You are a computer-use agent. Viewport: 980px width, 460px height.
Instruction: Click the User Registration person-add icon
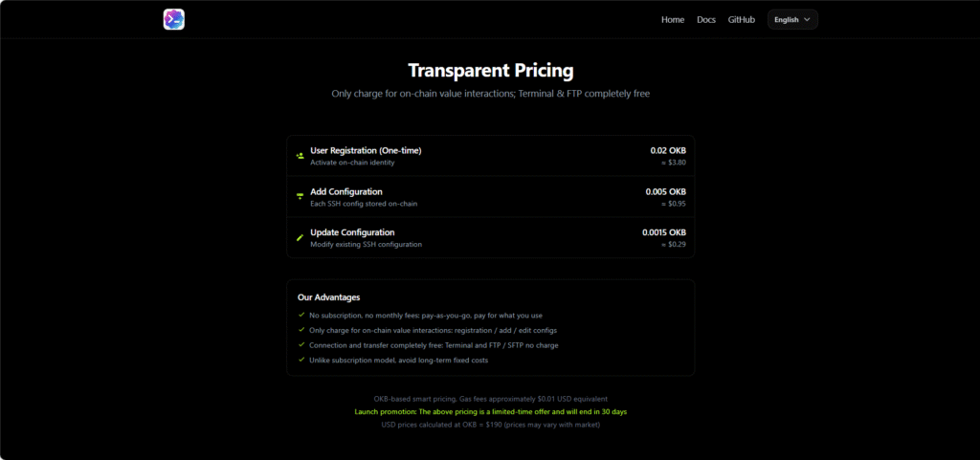[x=300, y=156]
